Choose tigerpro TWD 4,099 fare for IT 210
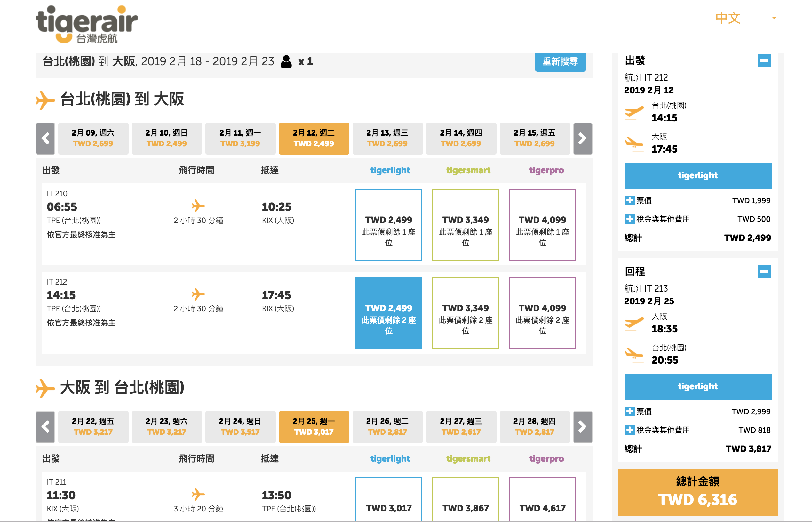 coord(542,224)
